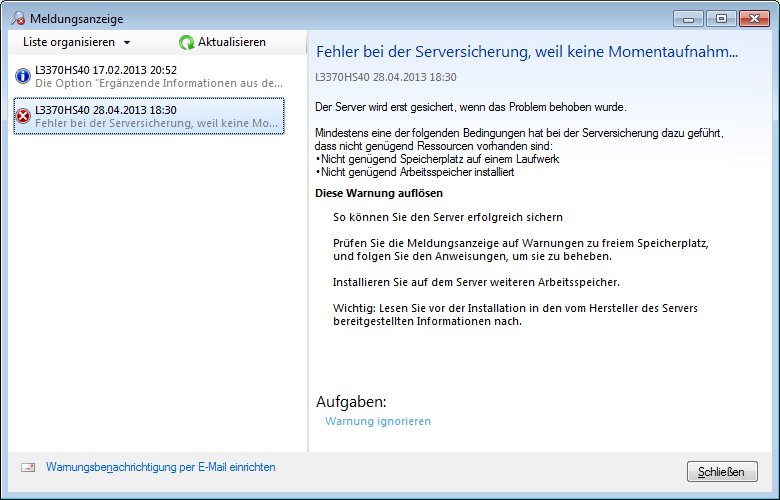Viewport: 780px width, 500px height.
Task: Click the Schließen button
Action: point(722,472)
